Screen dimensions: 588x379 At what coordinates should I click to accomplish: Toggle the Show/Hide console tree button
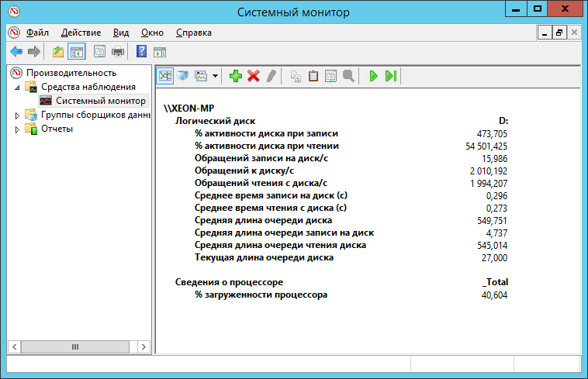(x=77, y=52)
